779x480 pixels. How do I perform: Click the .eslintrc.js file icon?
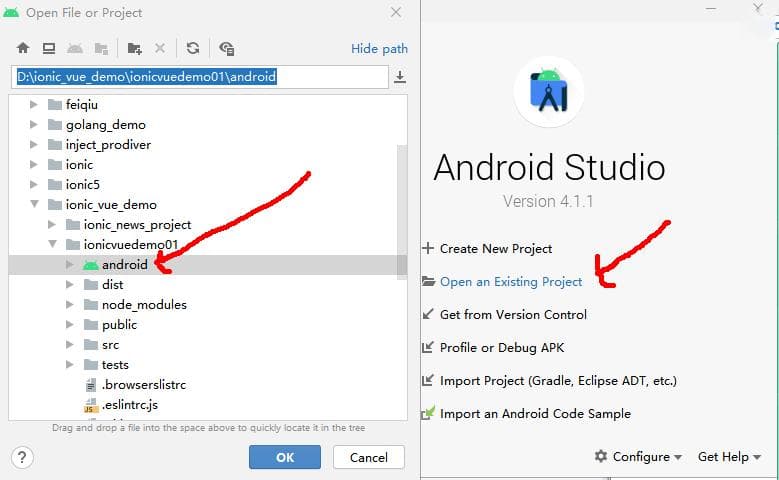90,405
